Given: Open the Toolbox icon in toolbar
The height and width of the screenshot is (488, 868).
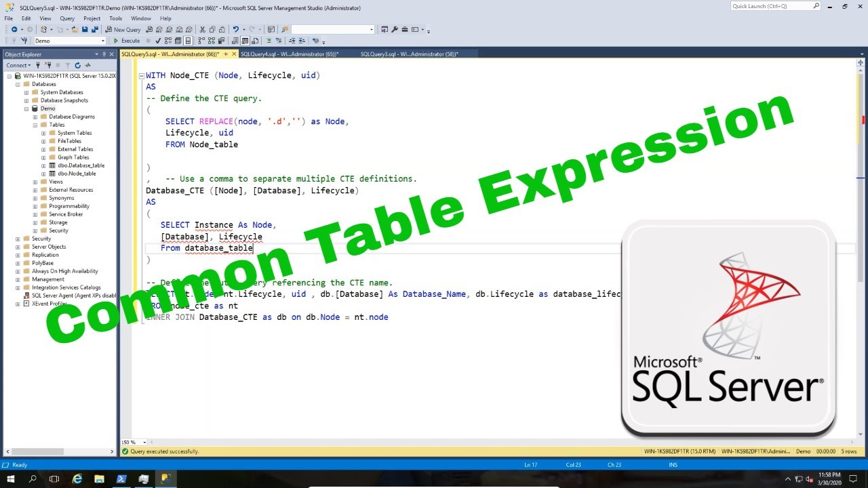Looking at the screenshot, I should [x=405, y=30].
